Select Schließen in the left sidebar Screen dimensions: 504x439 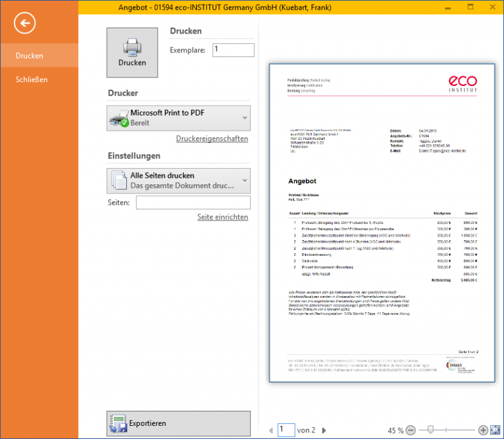point(31,79)
